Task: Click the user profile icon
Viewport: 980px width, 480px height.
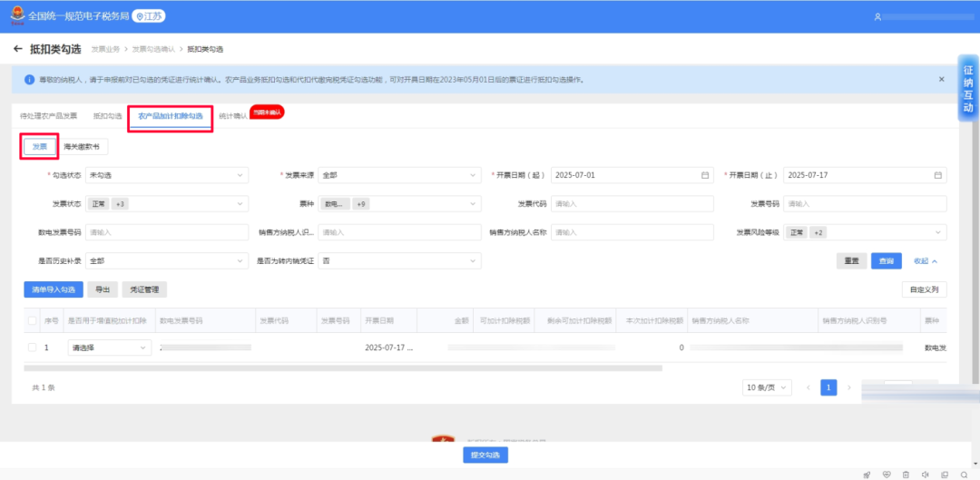Action: pos(877,17)
